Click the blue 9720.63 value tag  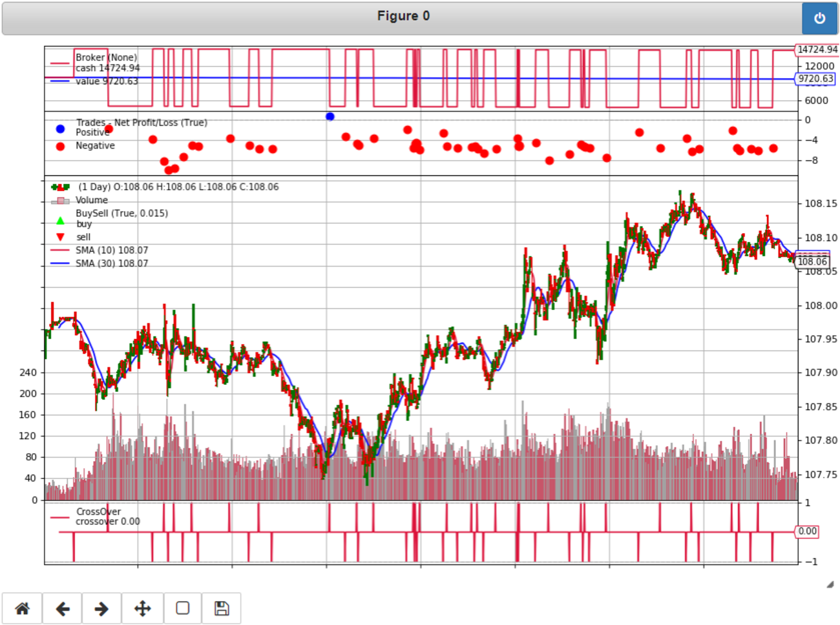click(815, 79)
